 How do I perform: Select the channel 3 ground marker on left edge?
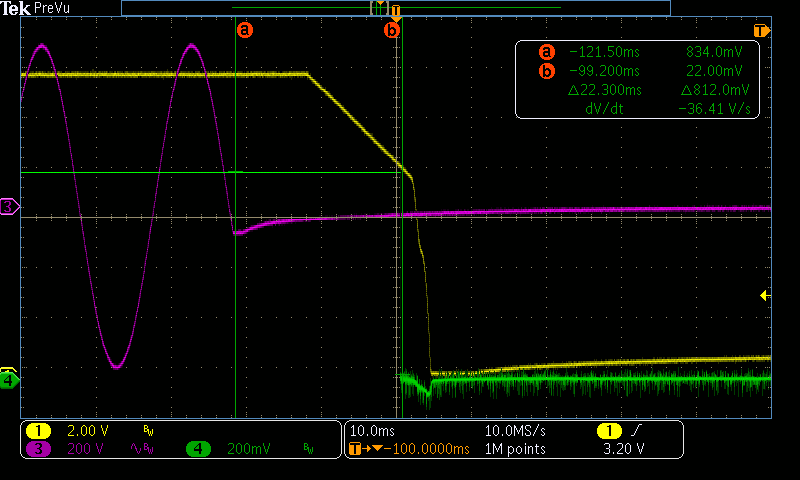(9, 207)
